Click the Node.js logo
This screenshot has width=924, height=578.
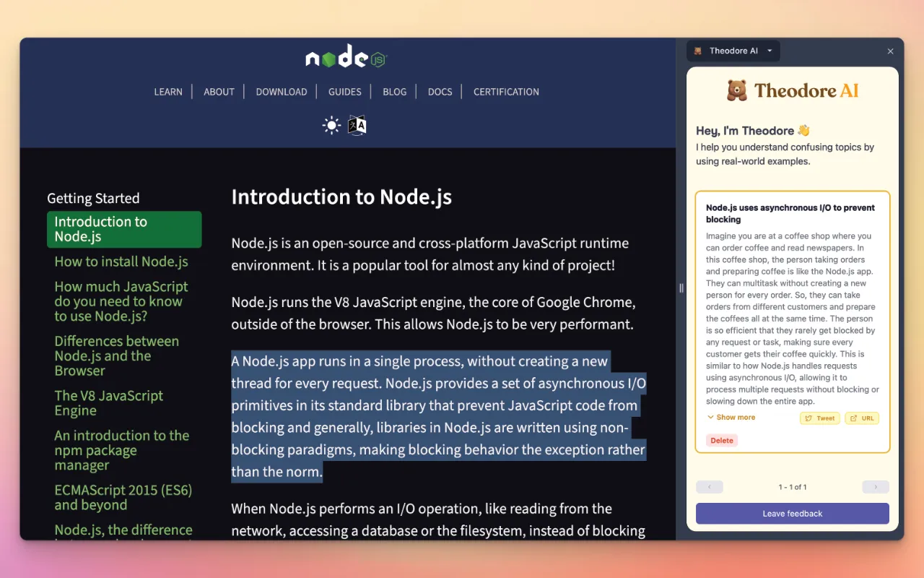point(346,56)
